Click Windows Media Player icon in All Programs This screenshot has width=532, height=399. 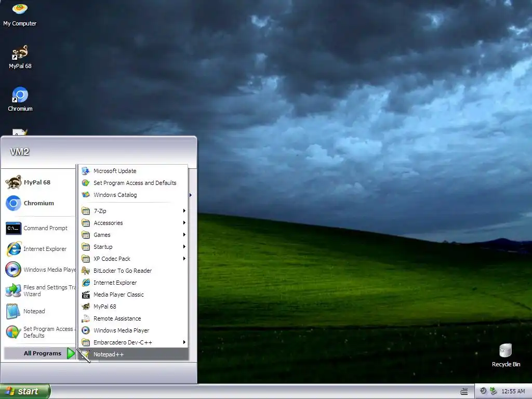click(x=86, y=330)
